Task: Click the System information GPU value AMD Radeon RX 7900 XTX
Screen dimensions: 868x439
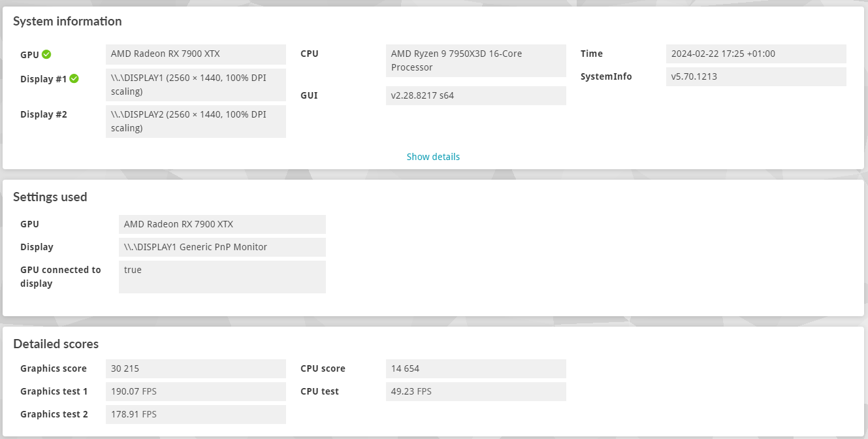Action: 196,54
